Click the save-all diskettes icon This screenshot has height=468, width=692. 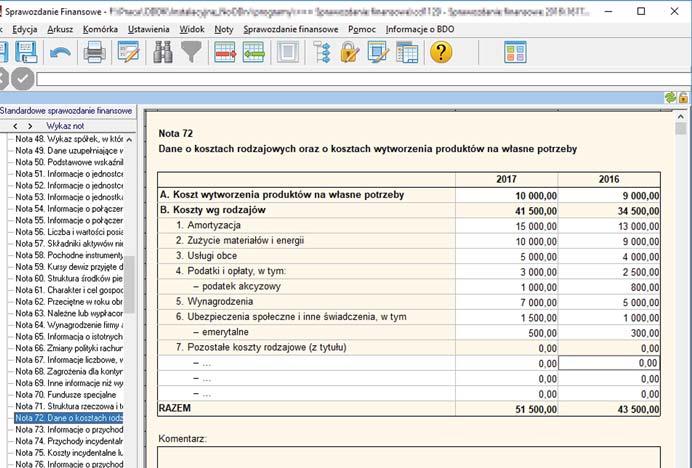tap(26, 52)
